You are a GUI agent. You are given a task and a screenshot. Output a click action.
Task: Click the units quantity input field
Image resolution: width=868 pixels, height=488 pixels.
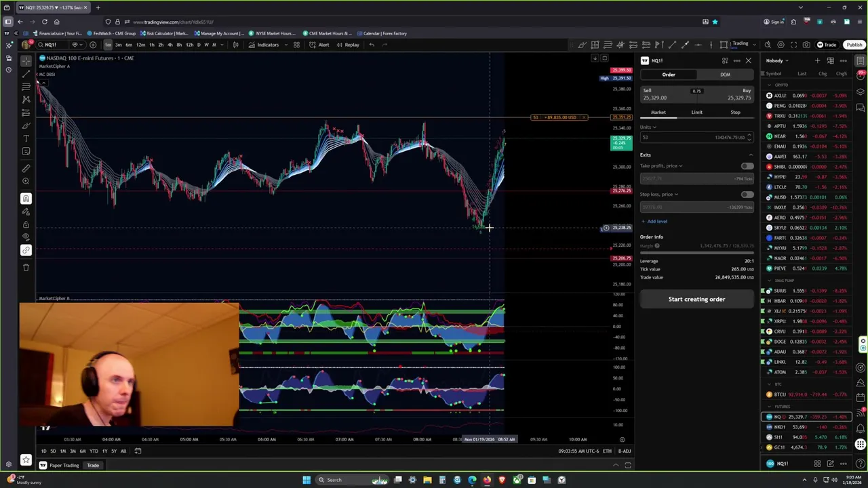click(696, 138)
